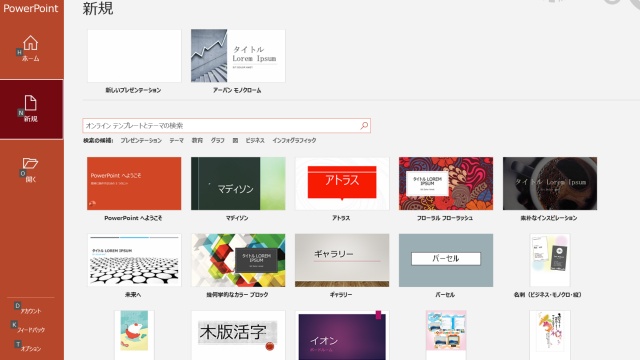The width and height of the screenshot is (640, 360).
Task: Select the snowman greeting card template
Action: (x=134, y=335)
